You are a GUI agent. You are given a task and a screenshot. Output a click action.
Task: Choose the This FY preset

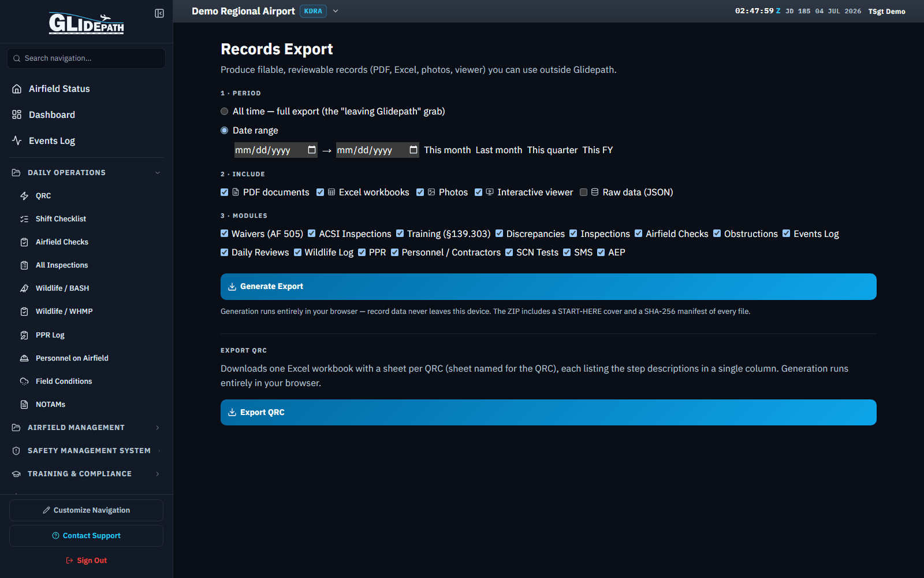coord(598,150)
